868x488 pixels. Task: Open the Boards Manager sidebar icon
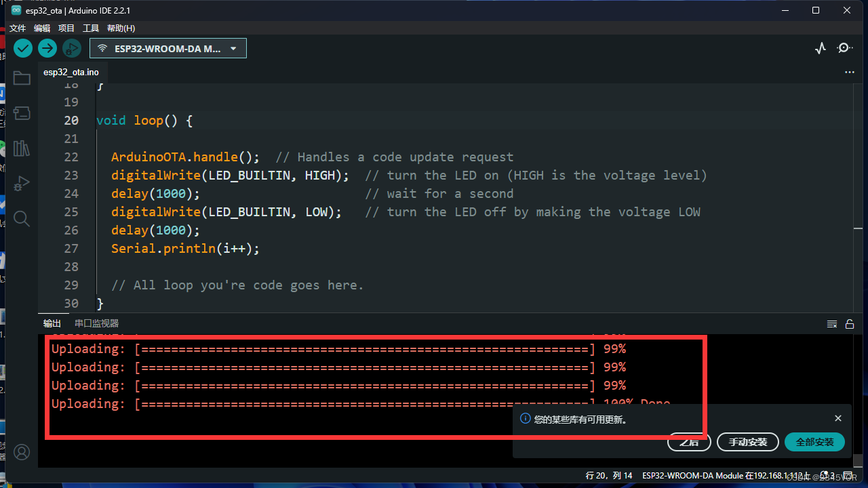tap(22, 113)
